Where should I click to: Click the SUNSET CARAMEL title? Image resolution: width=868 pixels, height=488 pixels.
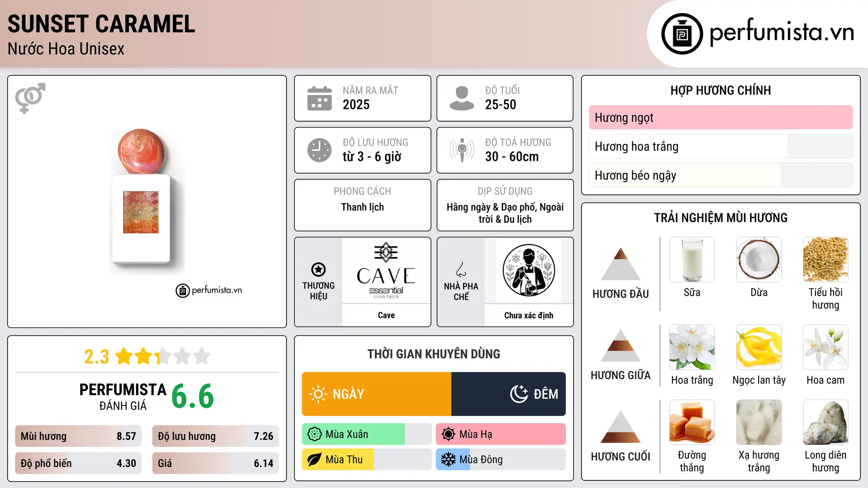click(101, 24)
